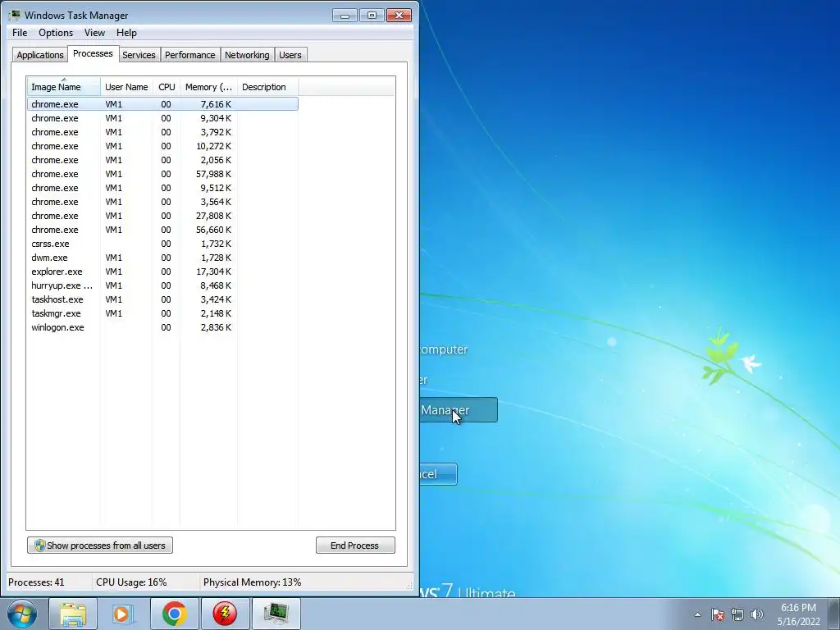This screenshot has width=840, height=630.
Task: Sort by CPU column header
Action: click(167, 87)
